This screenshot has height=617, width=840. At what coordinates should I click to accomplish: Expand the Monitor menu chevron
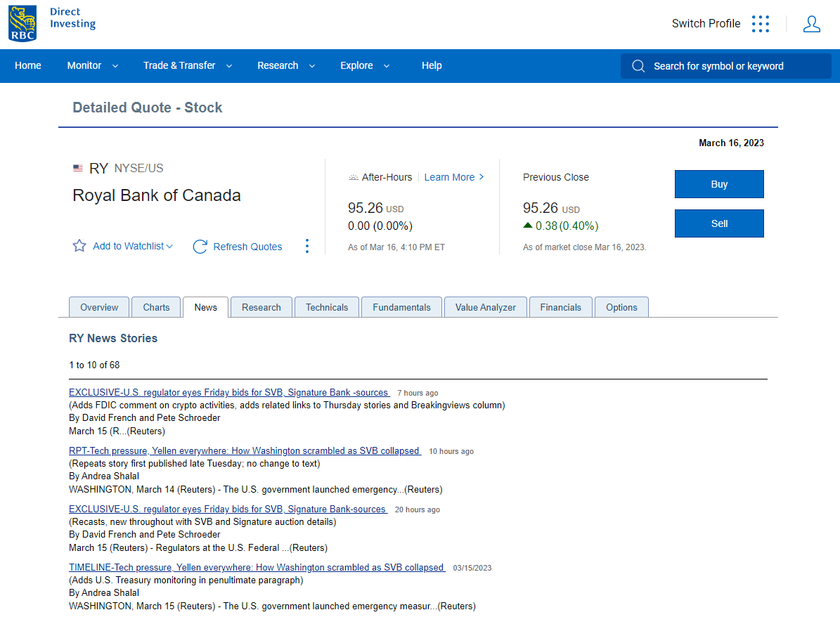[x=115, y=66]
